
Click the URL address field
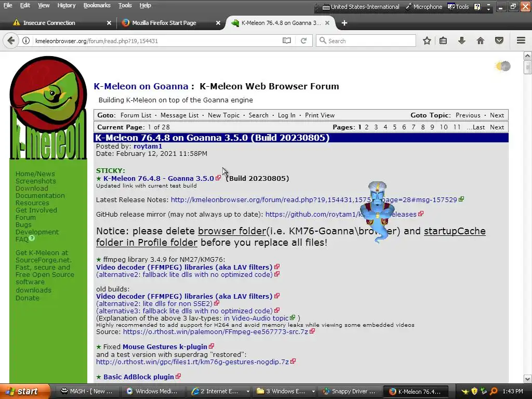tap(157, 41)
